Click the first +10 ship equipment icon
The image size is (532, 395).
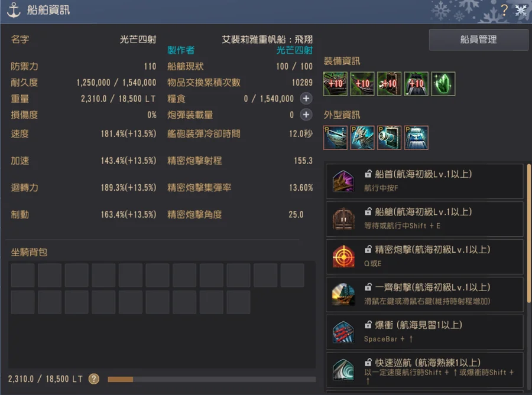point(335,84)
